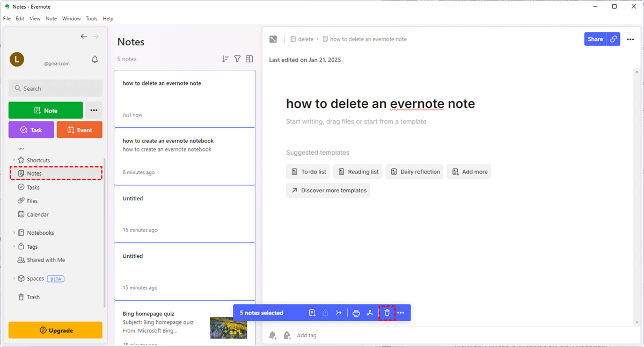Click the Add tag field

pos(306,335)
